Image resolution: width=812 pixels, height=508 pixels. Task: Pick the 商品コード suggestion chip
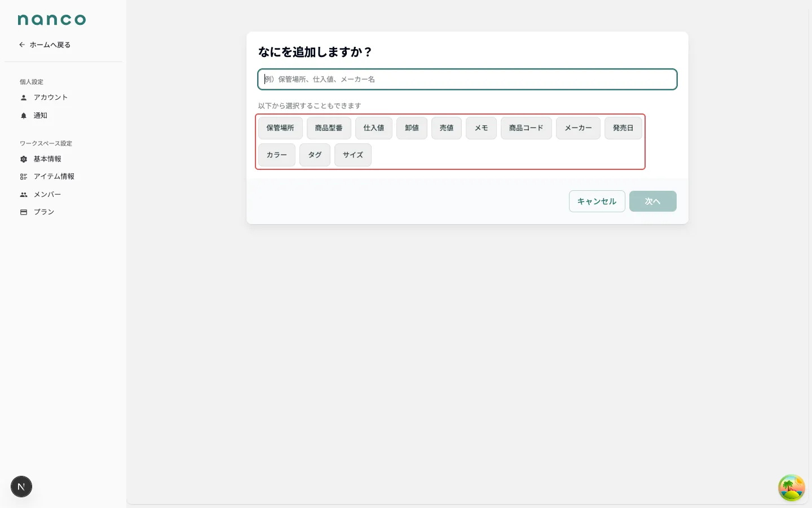coord(526,128)
